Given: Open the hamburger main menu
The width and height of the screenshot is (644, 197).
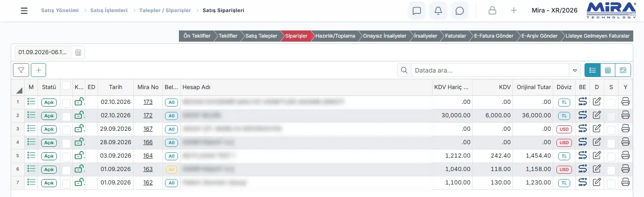Looking at the screenshot, I should (x=24, y=10).
